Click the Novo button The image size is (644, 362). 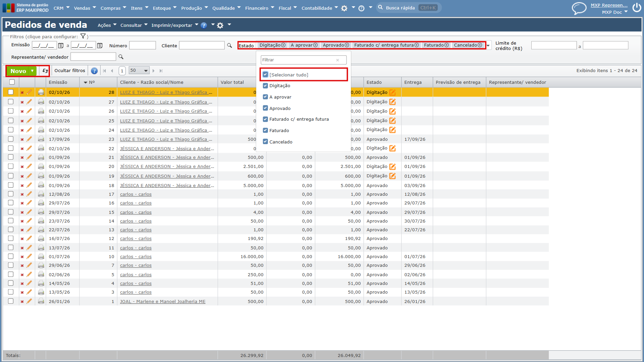tap(18, 71)
